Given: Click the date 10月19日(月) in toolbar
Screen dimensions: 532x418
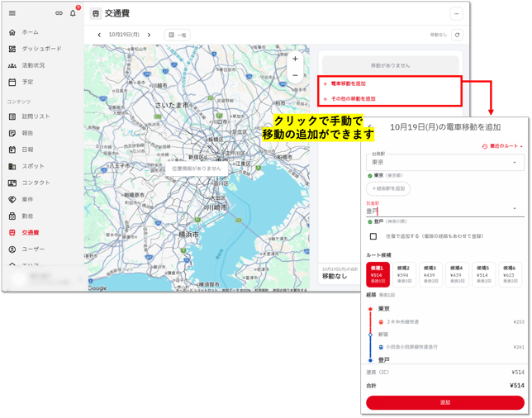Looking at the screenshot, I should tap(124, 35).
